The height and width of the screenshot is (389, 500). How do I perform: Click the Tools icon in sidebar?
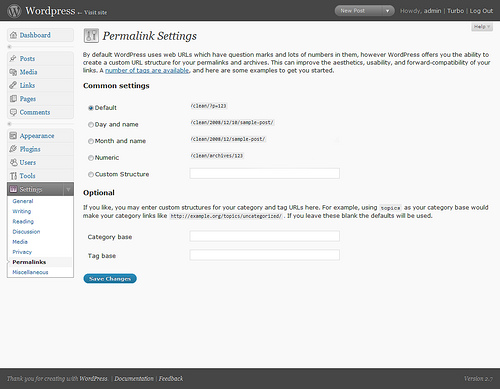coord(13,176)
